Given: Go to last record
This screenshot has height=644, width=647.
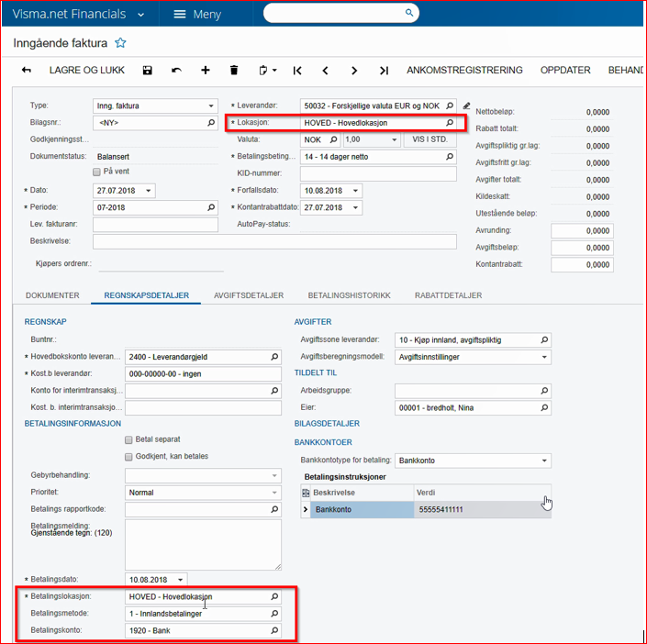Looking at the screenshot, I should 384,71.
